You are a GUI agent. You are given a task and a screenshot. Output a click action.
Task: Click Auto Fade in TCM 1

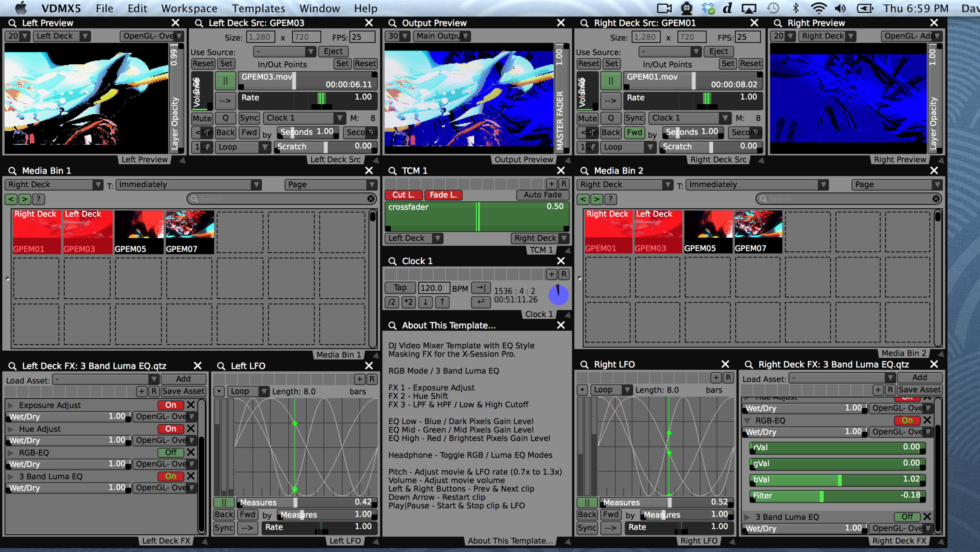[x=543, y=195]
